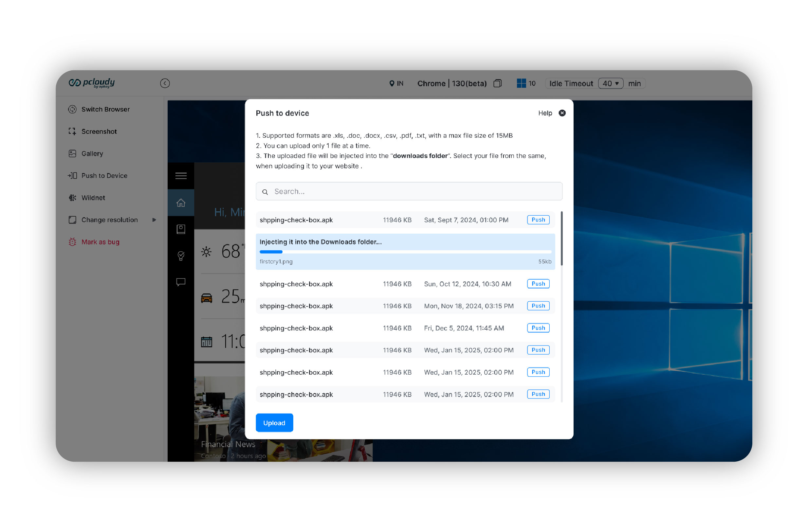
Task: Take a screenshot via sidebar icon
Action: pyautogui.click(x=72, y=131)
